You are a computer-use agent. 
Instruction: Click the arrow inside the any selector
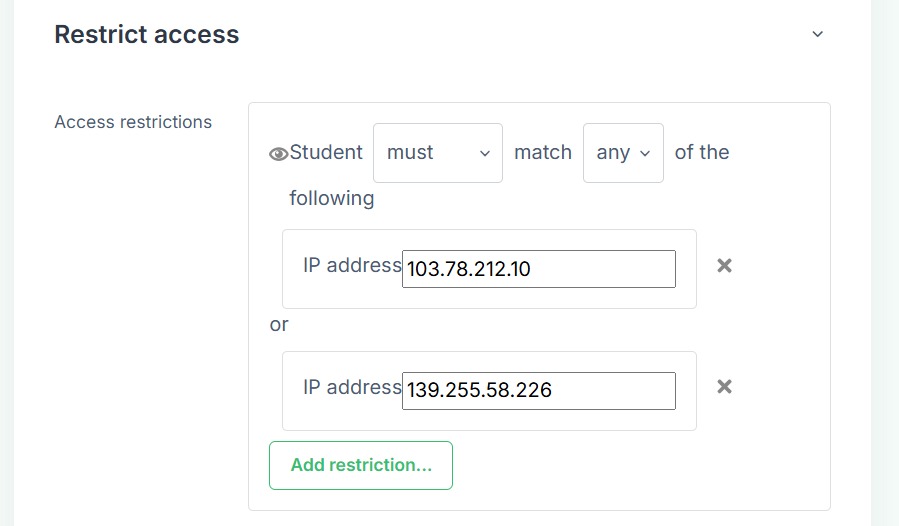pos(645,154)
